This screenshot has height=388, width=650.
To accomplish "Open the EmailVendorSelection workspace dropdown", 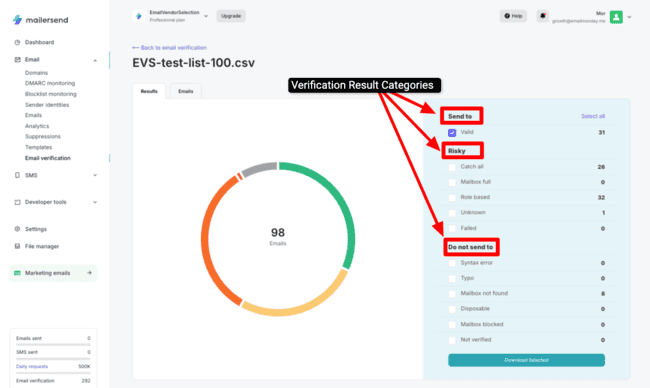I will (206, 16).
